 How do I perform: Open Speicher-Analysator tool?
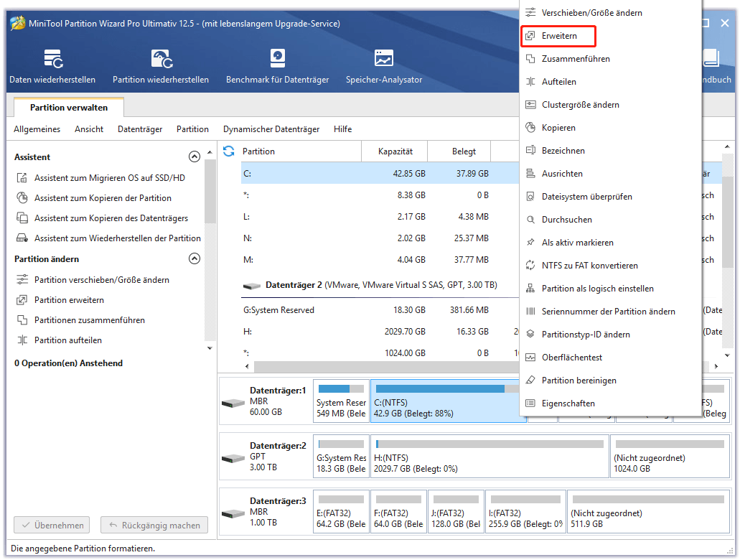click(384, 66)
